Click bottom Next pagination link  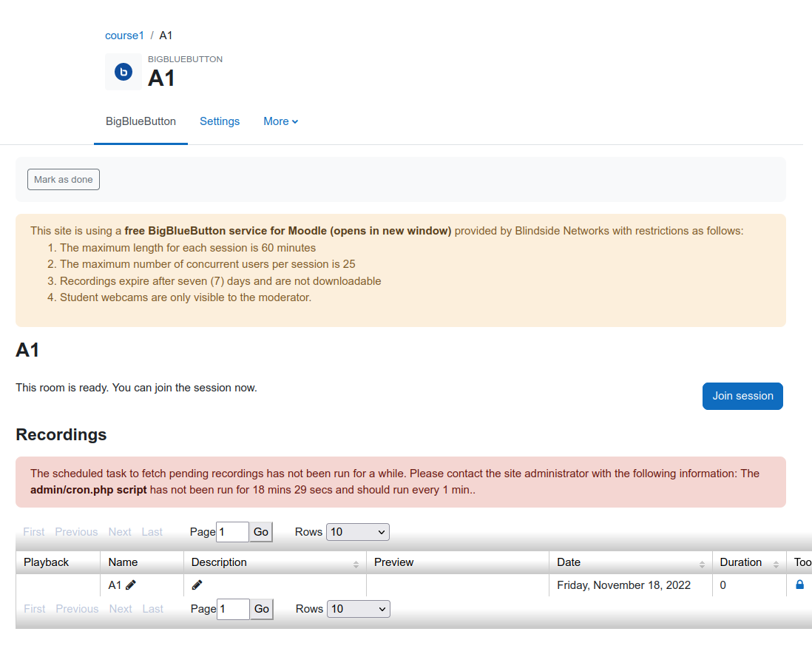tap(120, 609)
